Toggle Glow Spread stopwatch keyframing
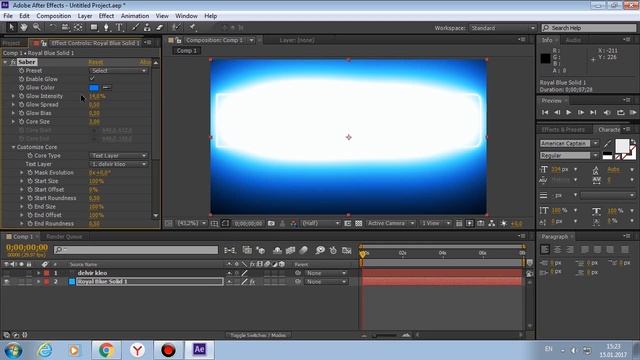 [x=21, y=104]
